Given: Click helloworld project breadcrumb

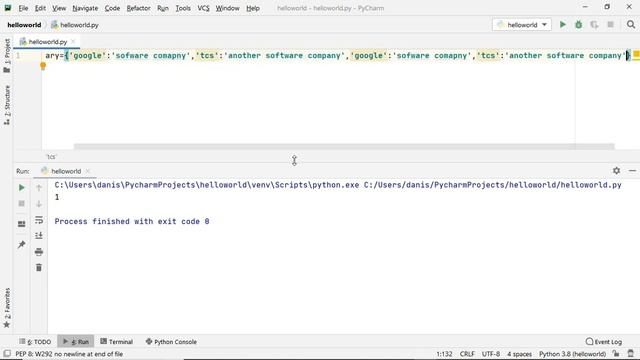Looking at the screenshot, I should pos(24,25).
